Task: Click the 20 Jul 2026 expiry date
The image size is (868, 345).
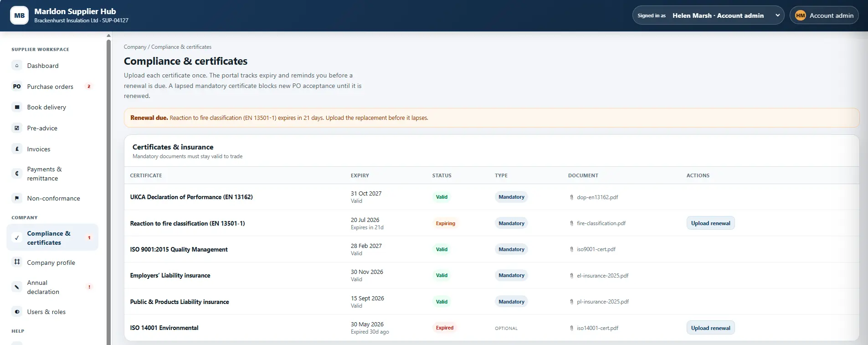Action: (365, 220)
